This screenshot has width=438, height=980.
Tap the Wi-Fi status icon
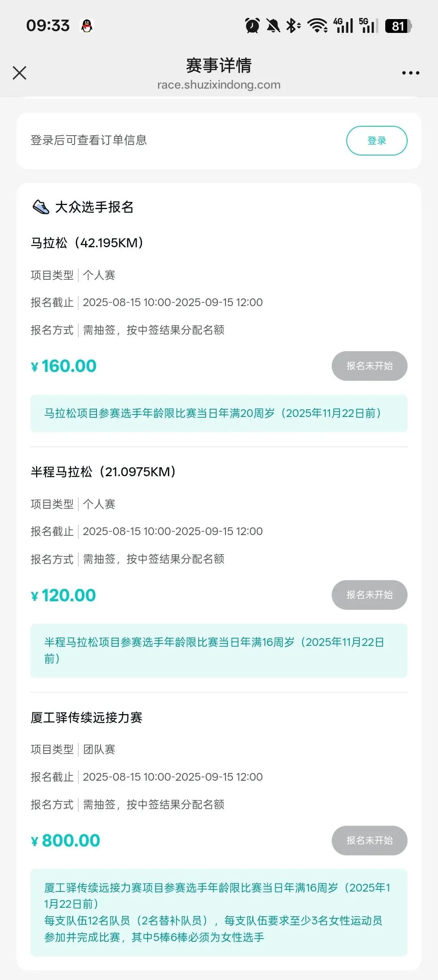pyautogui.click(x=318, y=26)
